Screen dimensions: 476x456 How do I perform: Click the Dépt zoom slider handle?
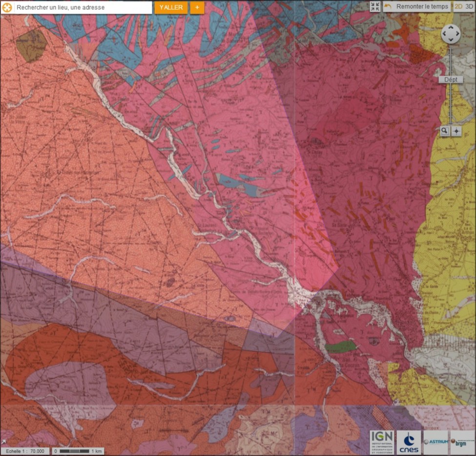click(x=450, y=79)
